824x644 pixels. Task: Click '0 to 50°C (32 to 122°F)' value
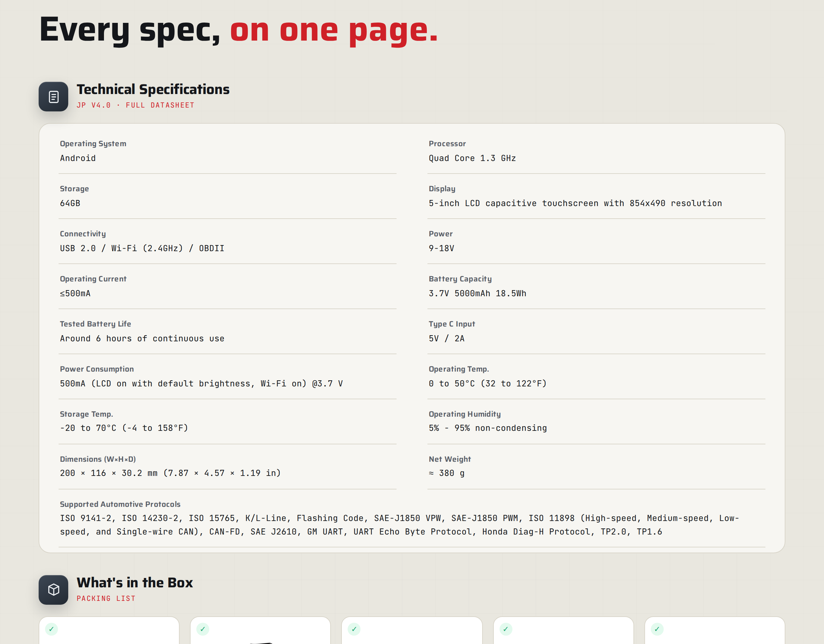[x=487, y=384]
